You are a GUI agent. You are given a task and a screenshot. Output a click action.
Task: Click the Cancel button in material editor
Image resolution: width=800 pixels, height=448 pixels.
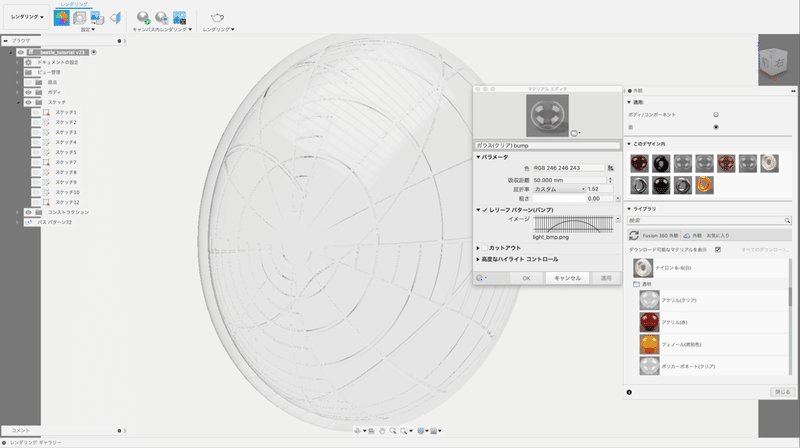pos(567,278)
